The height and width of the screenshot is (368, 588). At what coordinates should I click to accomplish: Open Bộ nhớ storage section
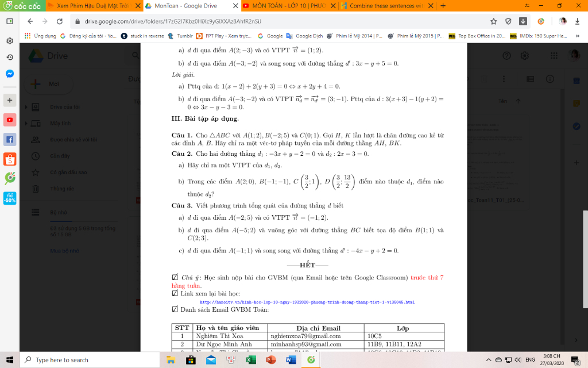click(x=58, y=213)
